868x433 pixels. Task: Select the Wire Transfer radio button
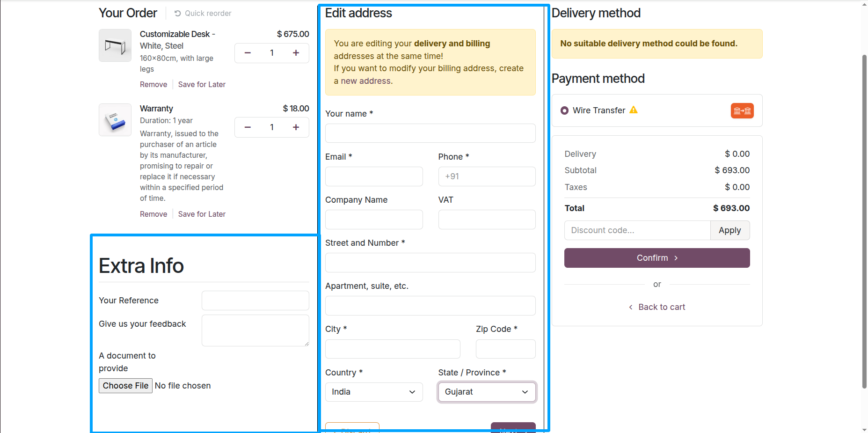tap(565, 110)
